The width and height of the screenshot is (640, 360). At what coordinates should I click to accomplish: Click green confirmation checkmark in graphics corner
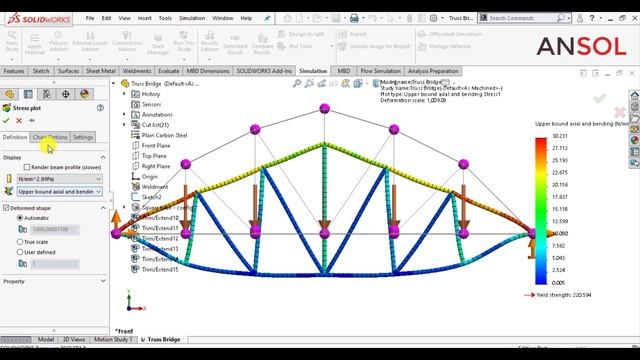point(600,98)
